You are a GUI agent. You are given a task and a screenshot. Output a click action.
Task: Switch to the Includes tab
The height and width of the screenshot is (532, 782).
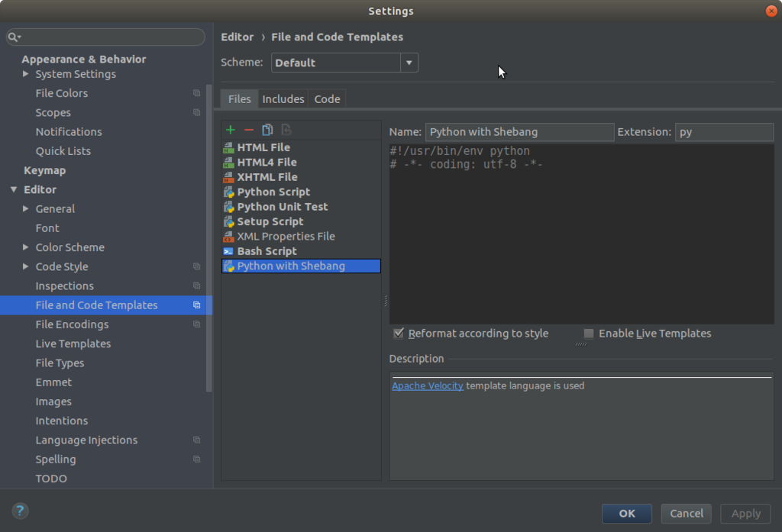(283, 99)
